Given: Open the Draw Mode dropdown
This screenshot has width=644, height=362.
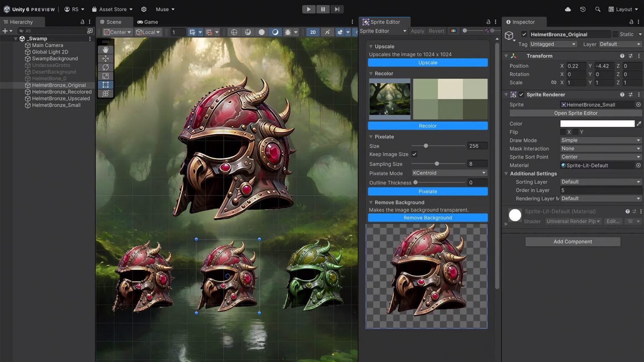Looking at the screenshot, I should [600, 140].
